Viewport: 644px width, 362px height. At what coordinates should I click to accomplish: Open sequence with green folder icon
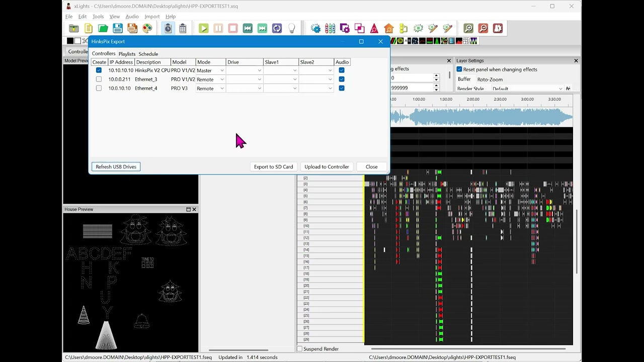pyautogui.click(x=103, y=29)
